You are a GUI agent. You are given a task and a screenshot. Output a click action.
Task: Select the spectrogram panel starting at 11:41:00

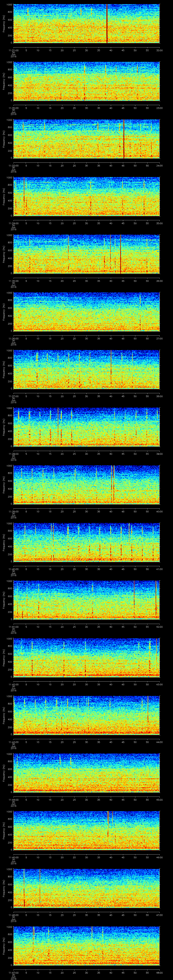pyautogui.click(x=87, y=600)
